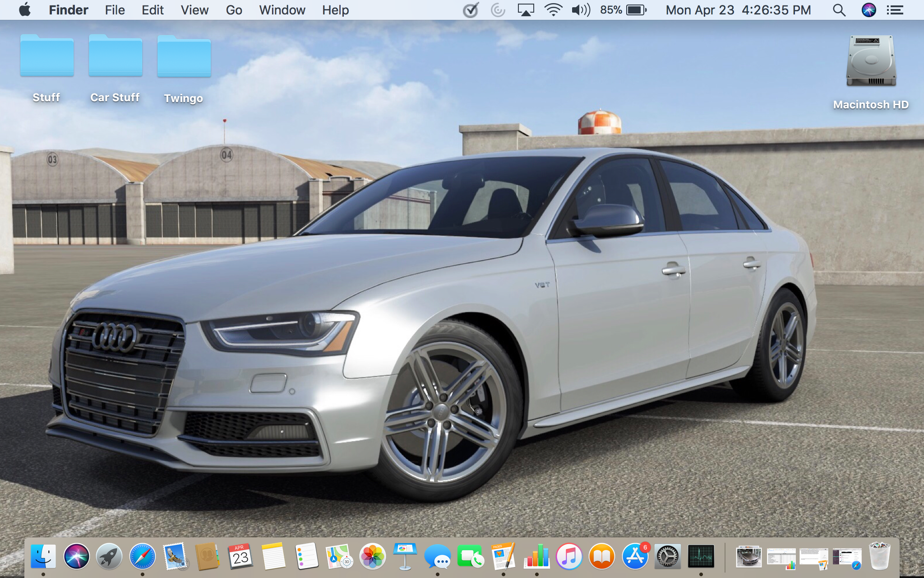Screen dimensions: 924x578
Task: Open the Maps app in Dock
Action: 339,556
